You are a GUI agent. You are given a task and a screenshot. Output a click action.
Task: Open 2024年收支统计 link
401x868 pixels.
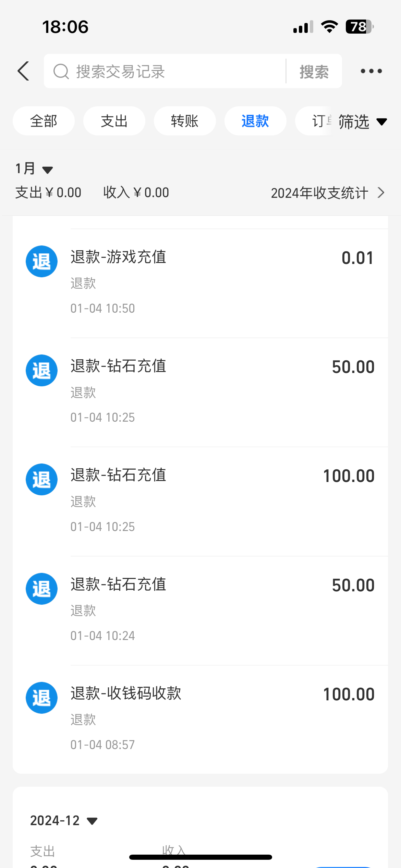(x=327, y=193)
